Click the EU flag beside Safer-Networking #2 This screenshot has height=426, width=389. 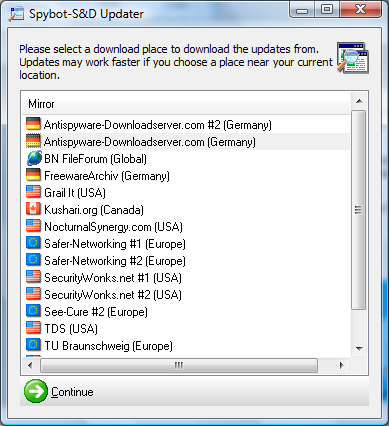tap(33, 260)
